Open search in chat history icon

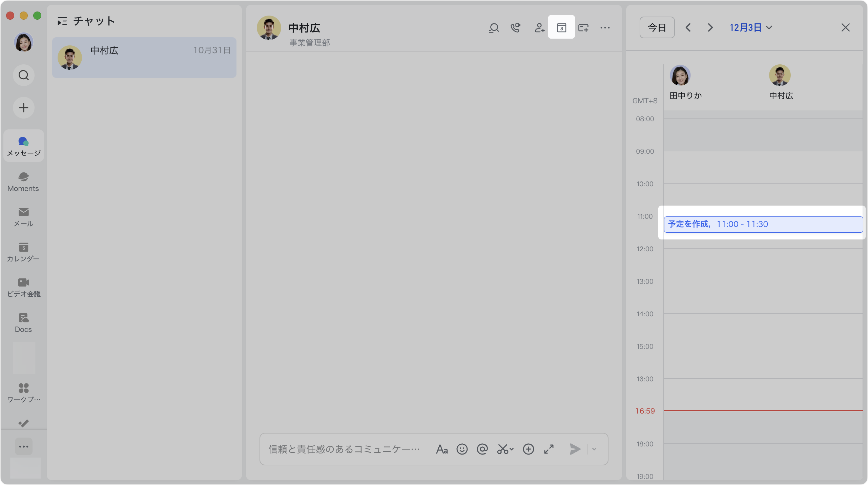pos(494,27)
